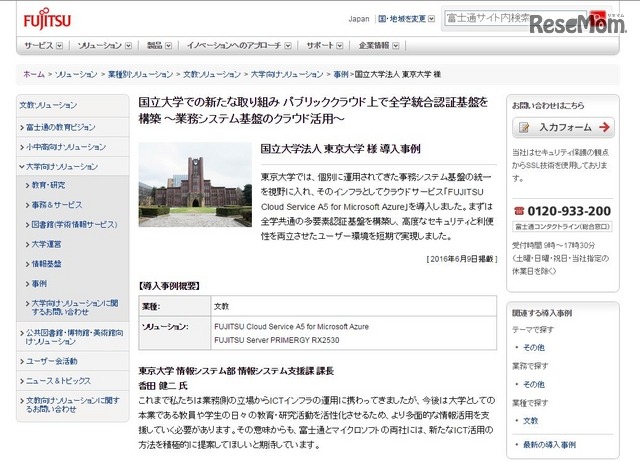
Task: Select 大学運営 in sidebar
Action: pos(46,244)
